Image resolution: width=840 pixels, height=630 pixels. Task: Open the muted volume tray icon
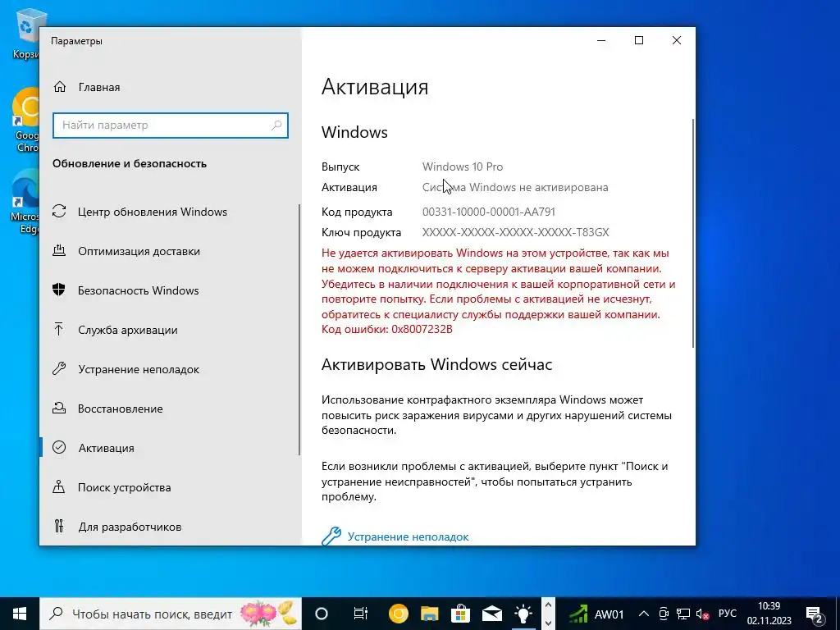pos(702,614)
